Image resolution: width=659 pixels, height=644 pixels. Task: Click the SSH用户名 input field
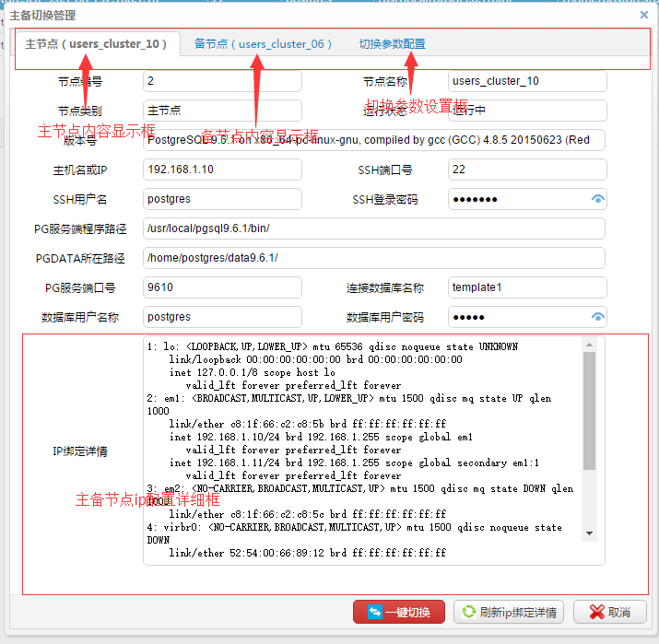pyautogui.click(x=222, y=199)
